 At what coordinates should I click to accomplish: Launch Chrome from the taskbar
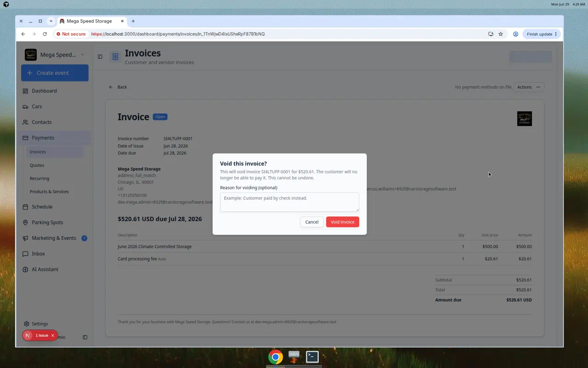pyautogui.click(x=276, y=357)
